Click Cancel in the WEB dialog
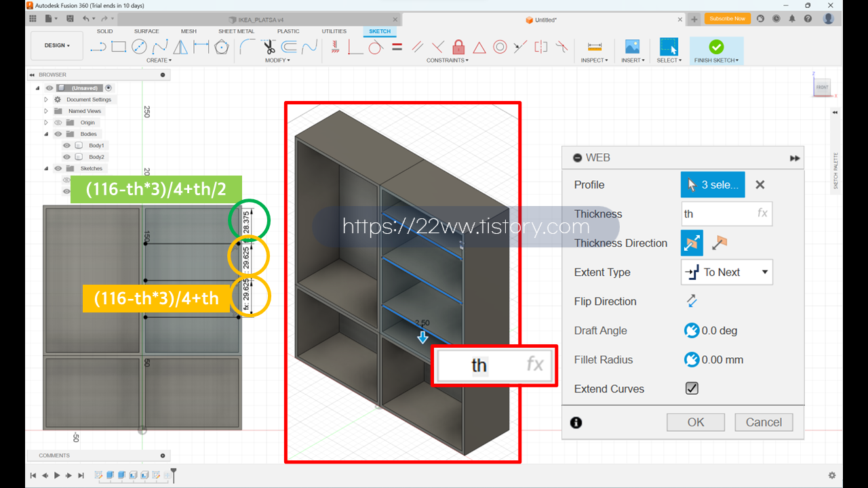This screenshot has height=488, width=868. [764, 422]
